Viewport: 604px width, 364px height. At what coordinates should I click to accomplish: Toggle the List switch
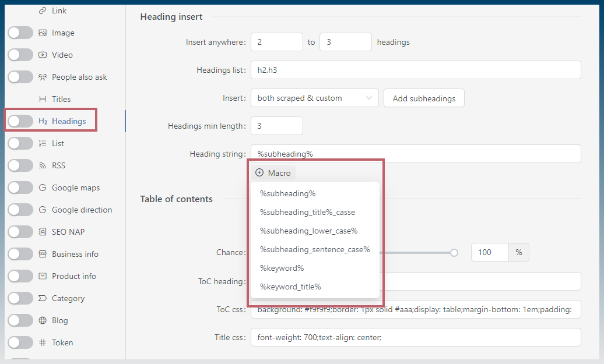[x=20, y=143]
